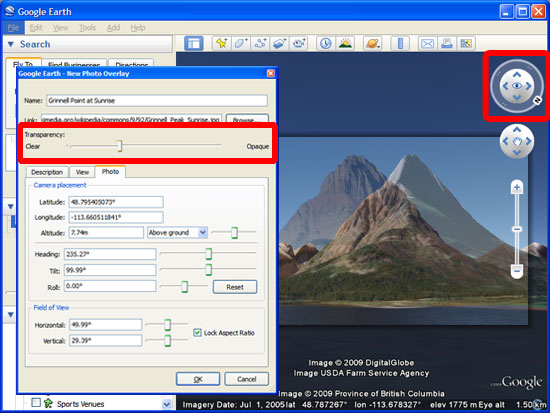550x413 pixels.
Task: Click the Heading value field
Action: pyautogui.click(x=110, y=254)
